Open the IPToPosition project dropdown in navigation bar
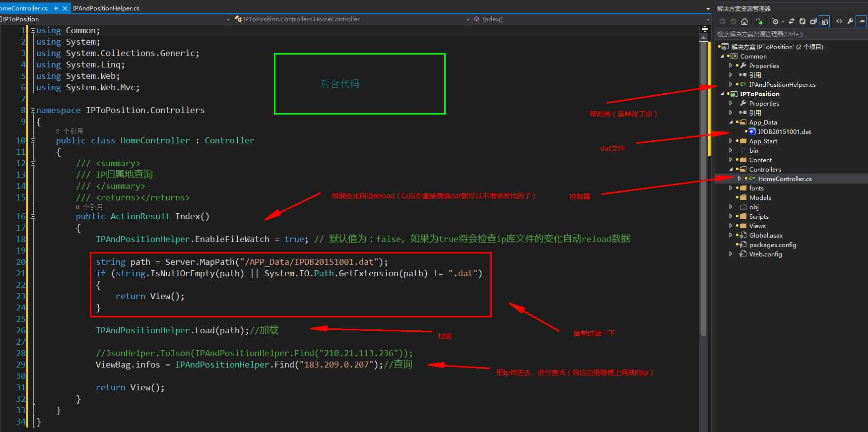 228,19
